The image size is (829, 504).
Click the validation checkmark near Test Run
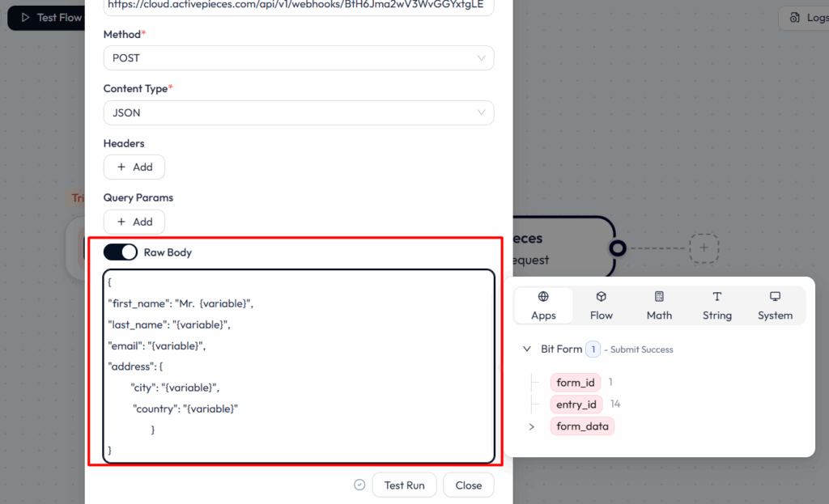(x=359, y=485)
